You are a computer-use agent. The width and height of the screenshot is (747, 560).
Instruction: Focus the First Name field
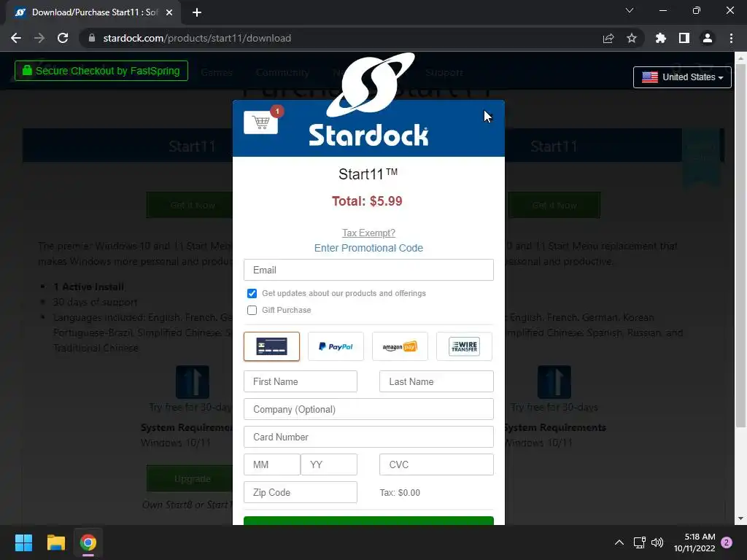click(x=300, y=381)
